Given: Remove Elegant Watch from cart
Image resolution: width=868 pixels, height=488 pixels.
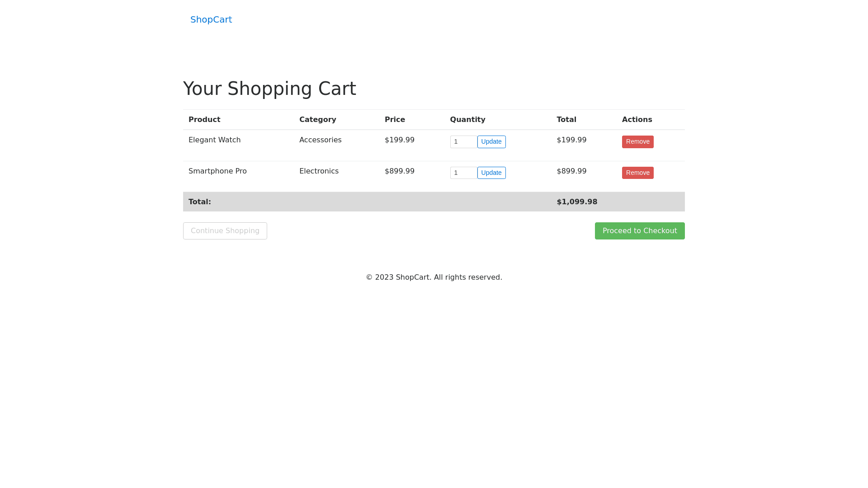Looking at the screenshot, I should point(637,142).
